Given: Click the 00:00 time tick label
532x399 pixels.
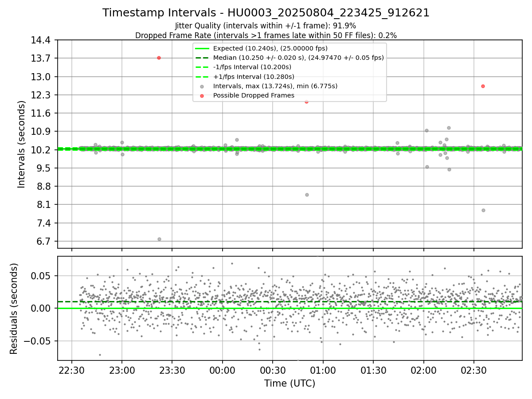Looking at the screenshot, I should click(x=223, y=370).
